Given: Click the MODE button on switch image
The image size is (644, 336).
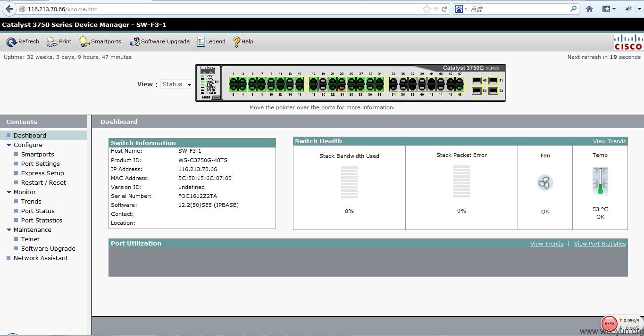Looking at the screenshot, I should pyautogui.click(x=217, y=98).
